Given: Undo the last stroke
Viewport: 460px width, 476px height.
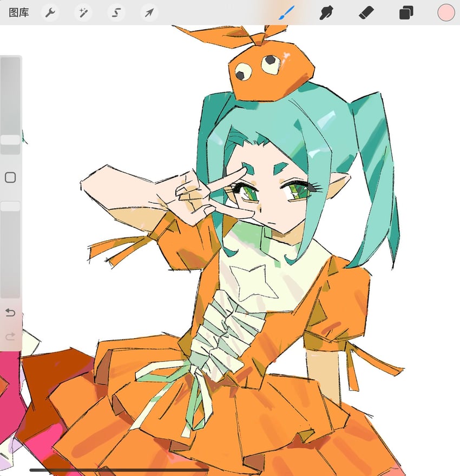Looking at the screenshot, I should point(10,313).
